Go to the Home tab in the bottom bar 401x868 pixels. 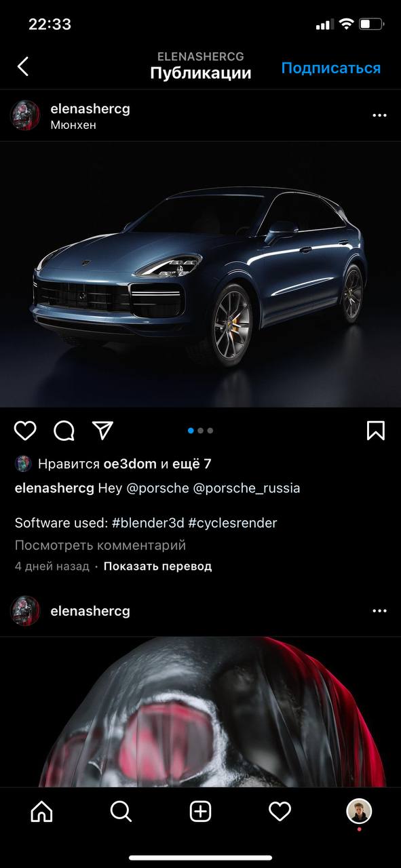[x=41, y=811]
